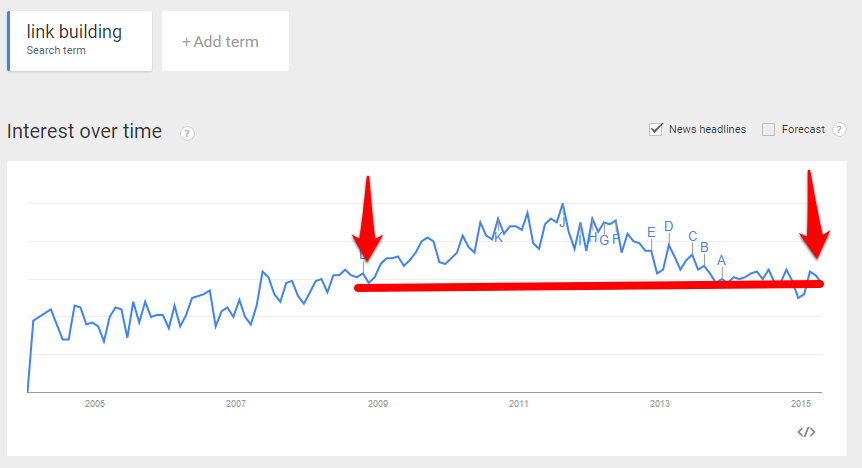The image size is (862, 468).
Task: Click help icon beside Interest over time
Action: [187, 133]
